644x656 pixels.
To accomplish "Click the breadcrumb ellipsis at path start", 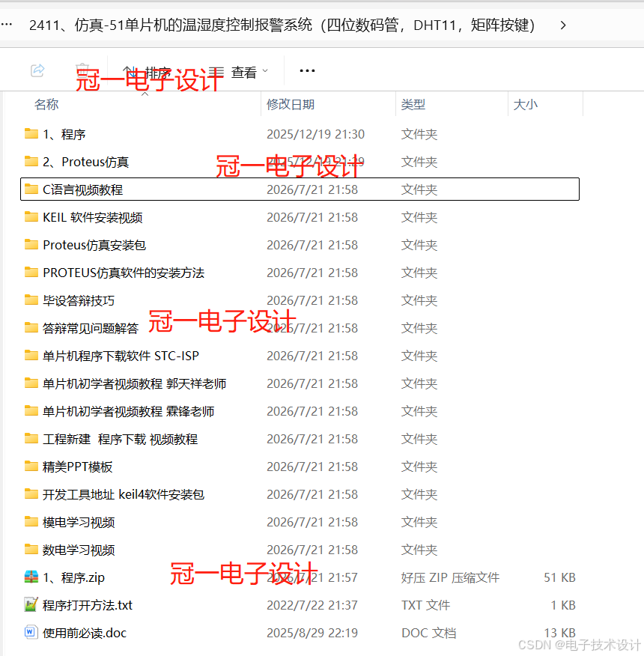I will pyautogui.click(x=6, y=25).
